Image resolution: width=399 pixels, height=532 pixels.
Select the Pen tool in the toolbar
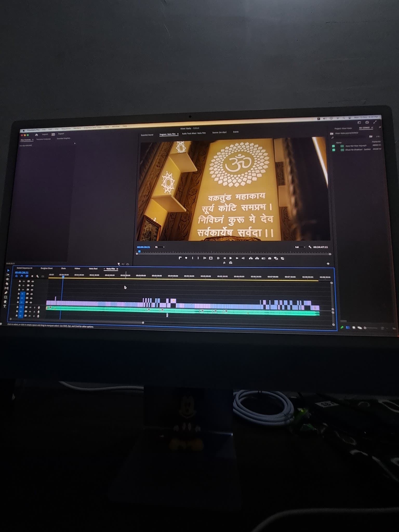6,293
